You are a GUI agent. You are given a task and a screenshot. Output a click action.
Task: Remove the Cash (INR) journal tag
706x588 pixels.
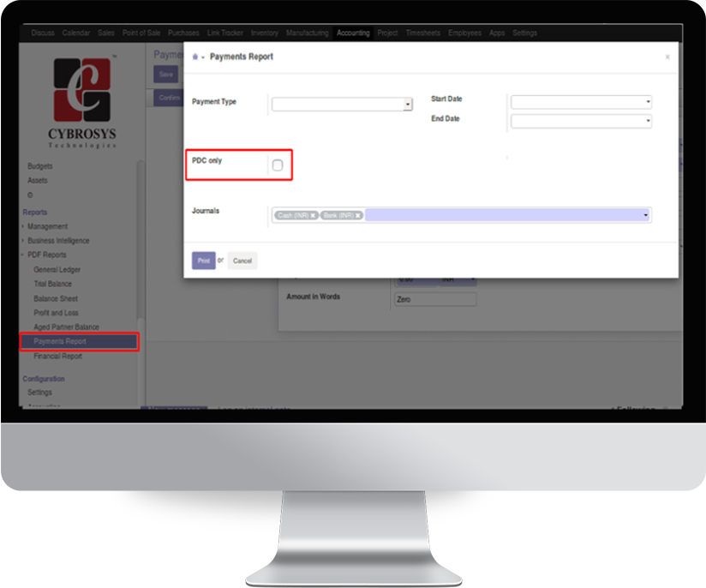(313, 215)
